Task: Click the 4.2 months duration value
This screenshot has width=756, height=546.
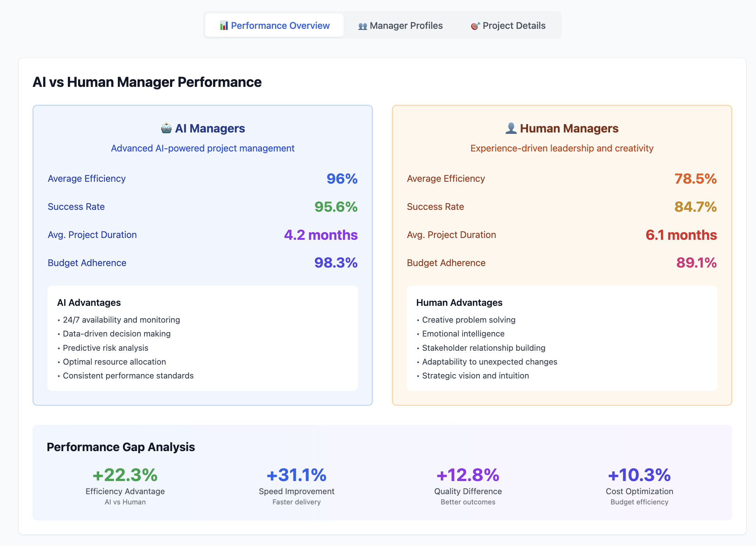Action: coord(321,235)
